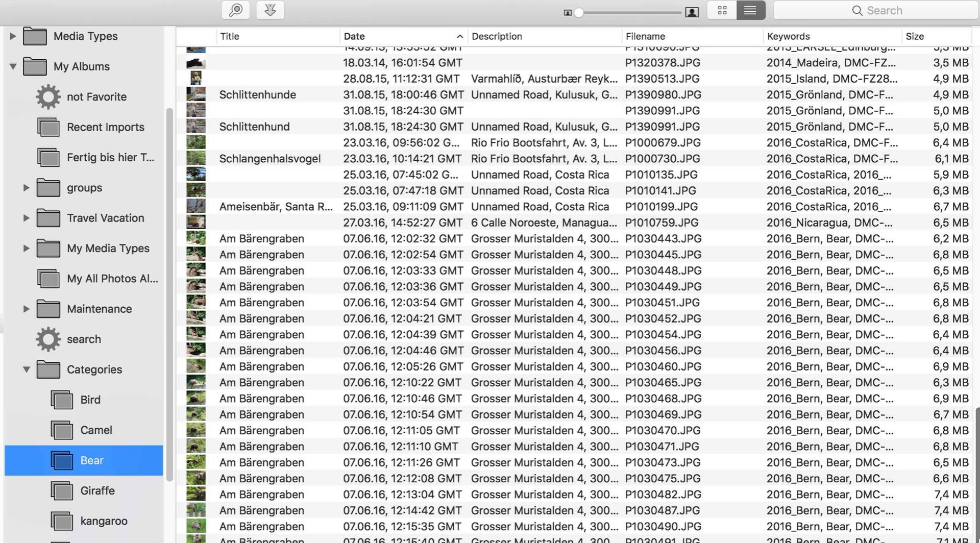Screen dimensions: 980x543
Task: Click keywords 2016_Nicaragua, DMC-... cell
Action: point(830,223)
